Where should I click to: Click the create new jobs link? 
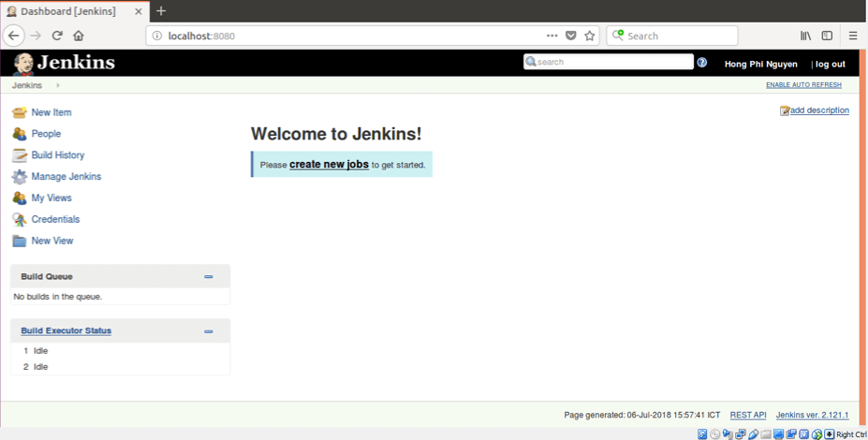tap(329, 165)
